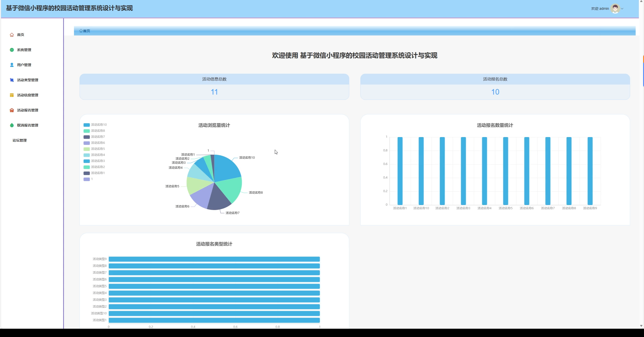Open the 活动报名管理 menu item

28,110
